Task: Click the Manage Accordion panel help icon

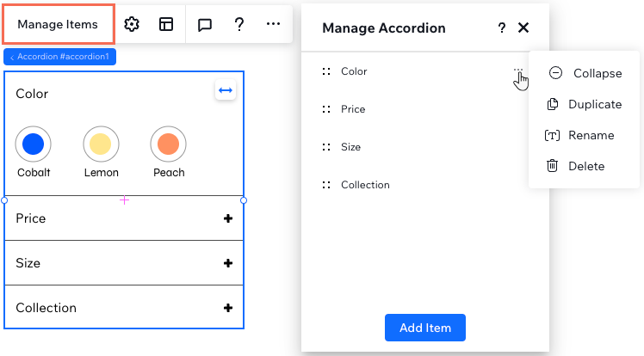Action: pos(501,28)
